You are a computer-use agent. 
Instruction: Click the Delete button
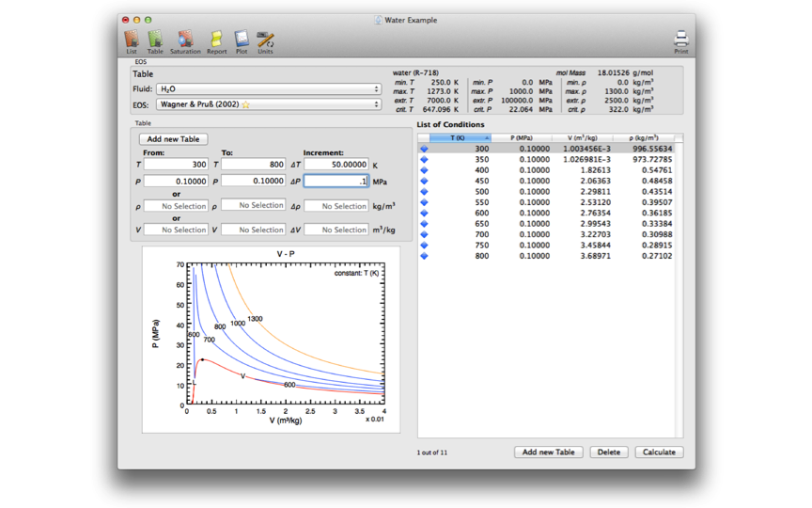click(609, 452)
